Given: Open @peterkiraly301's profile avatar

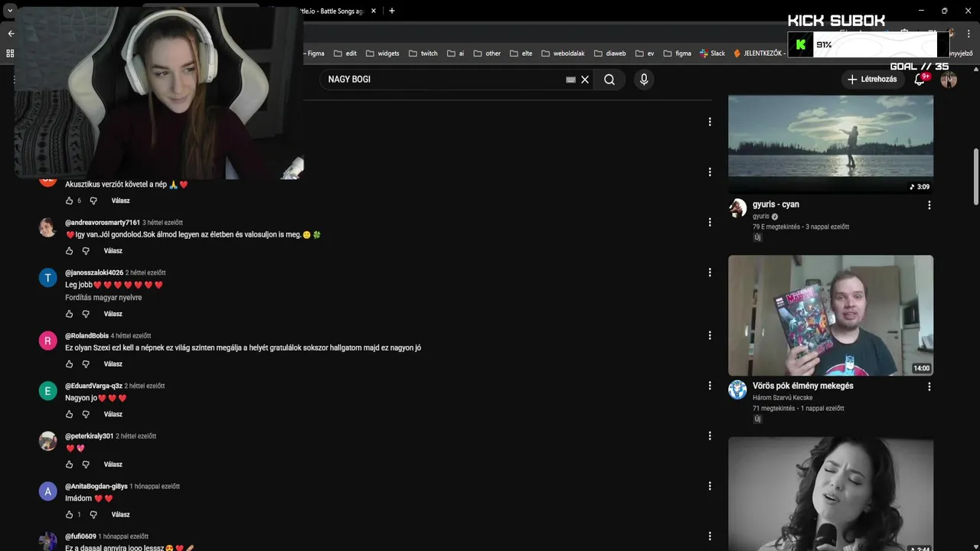Looking at the screenshot, I should pos(47,441).
